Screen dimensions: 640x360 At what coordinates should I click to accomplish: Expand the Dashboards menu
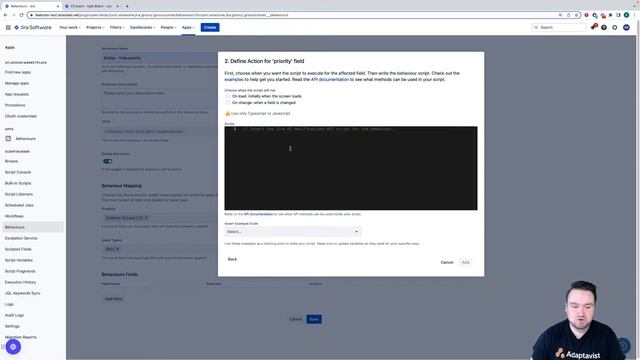(142, 27)
